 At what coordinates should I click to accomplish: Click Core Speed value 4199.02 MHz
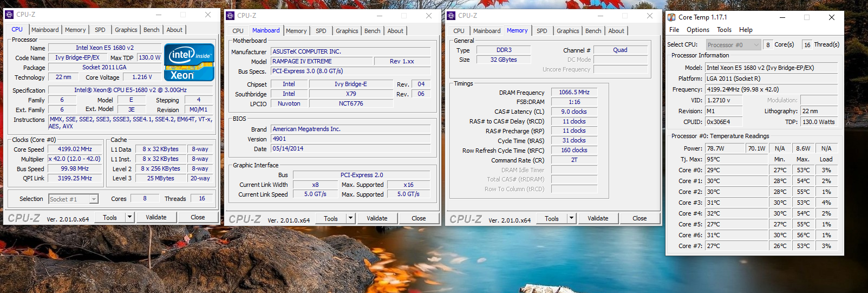[75, 149]
